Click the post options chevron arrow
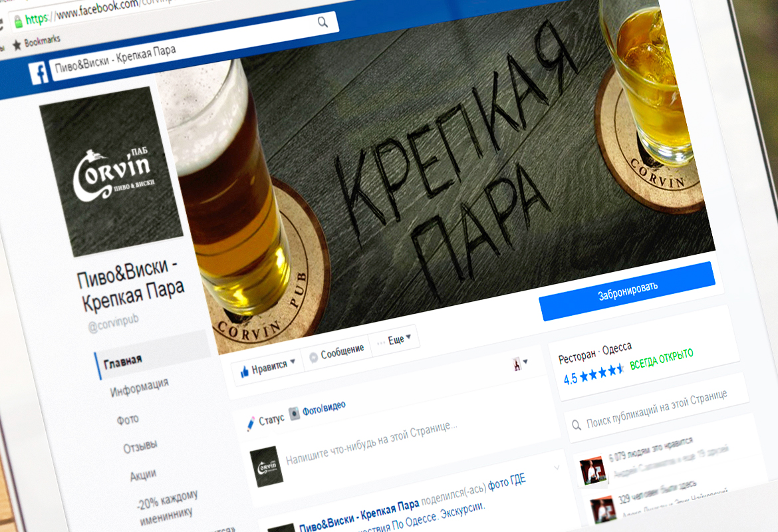Image resolution: width=778 pixels, height=532 pixels. [557, 467]
